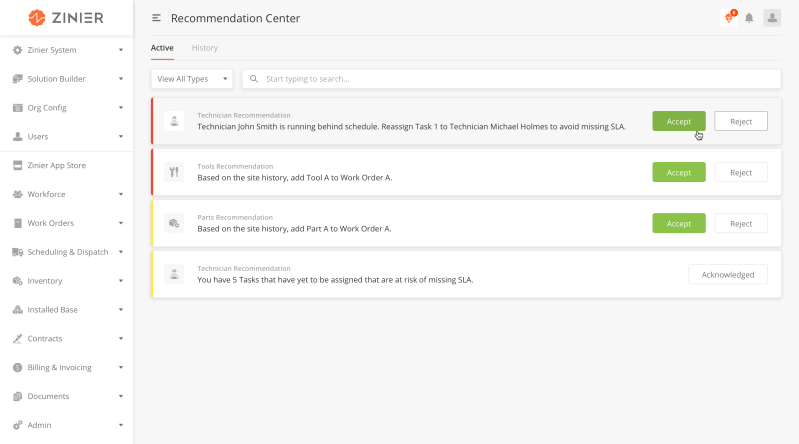Screen dimensions: 799x444
Task: Open Zinier App Store from the sidebar
Action: click(66, 165)
